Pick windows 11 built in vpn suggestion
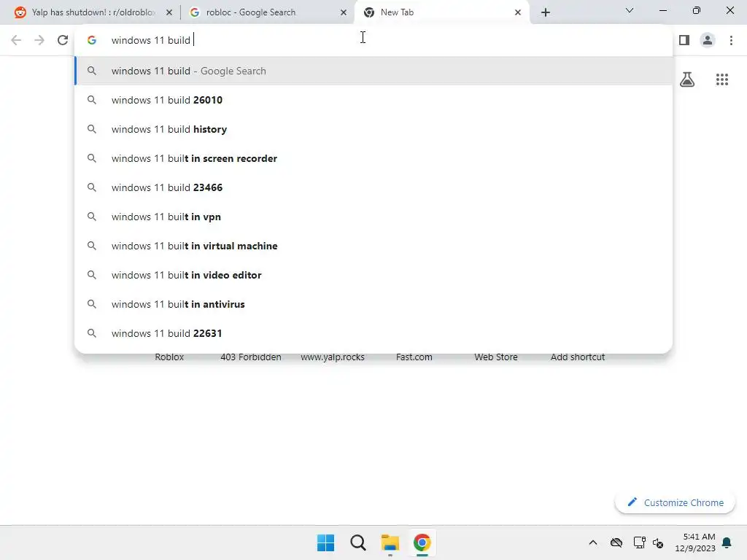This screenshot has width=747, height=560. pyautogui.click(x=373, y=217)
